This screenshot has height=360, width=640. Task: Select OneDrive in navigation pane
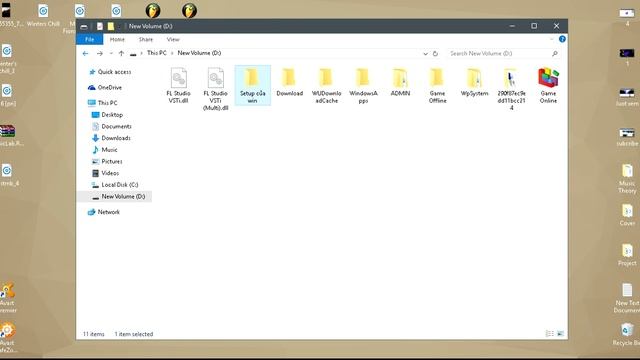click(x=109, y=87)
